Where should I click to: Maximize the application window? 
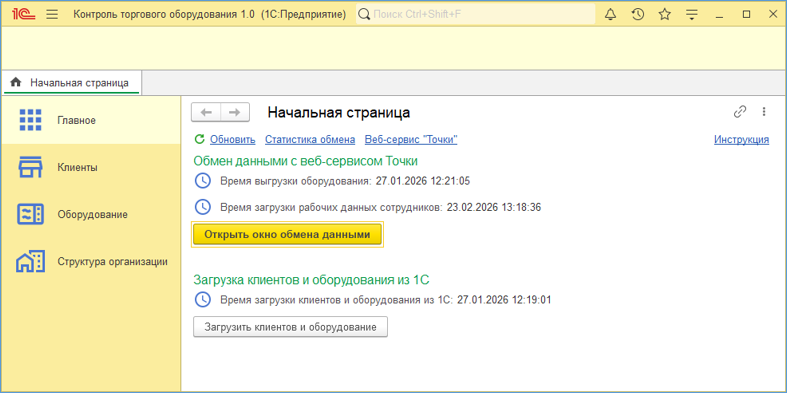tap(746, 15)
